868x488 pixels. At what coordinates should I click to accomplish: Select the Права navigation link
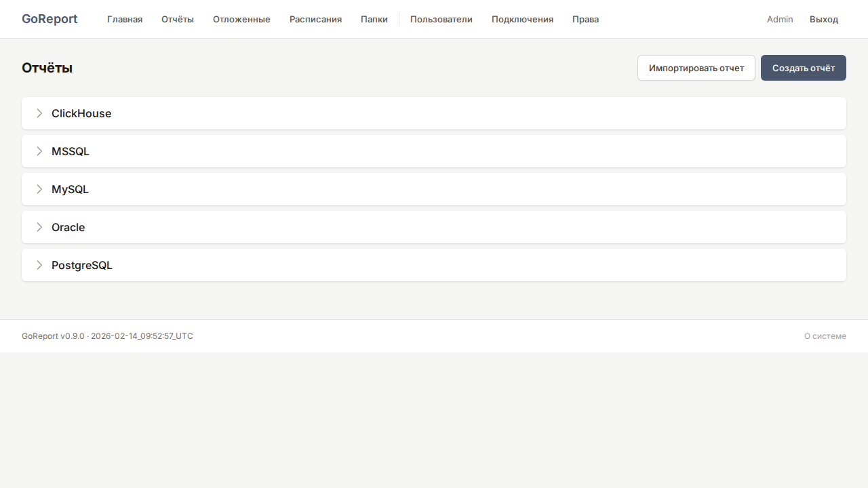click(x=585, y=19)
